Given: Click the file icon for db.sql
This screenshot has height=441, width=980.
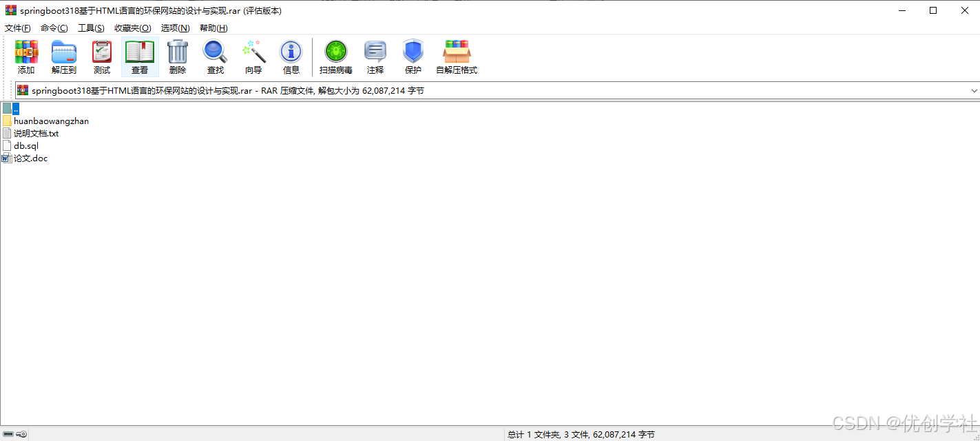Looking at the screenshot, I should click(7, 145).
